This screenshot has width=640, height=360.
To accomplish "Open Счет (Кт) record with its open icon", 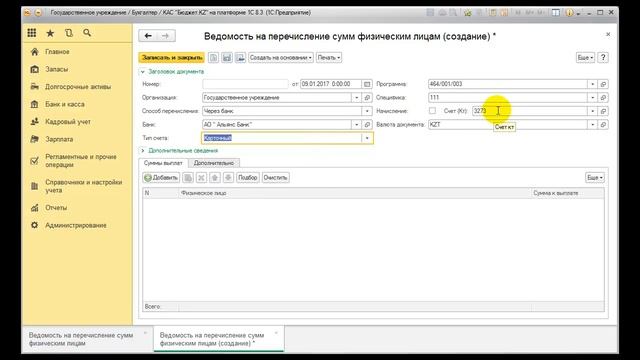I will (603, 111).
